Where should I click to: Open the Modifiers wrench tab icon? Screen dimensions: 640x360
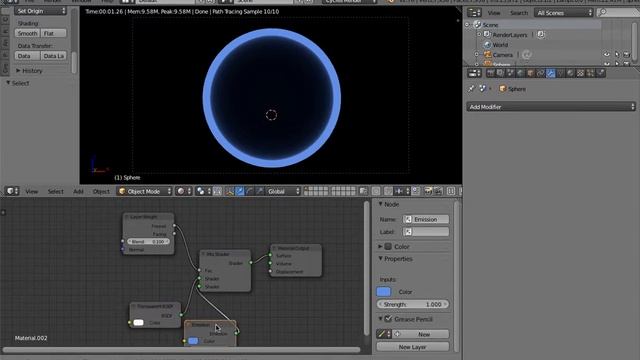(551, 73)
